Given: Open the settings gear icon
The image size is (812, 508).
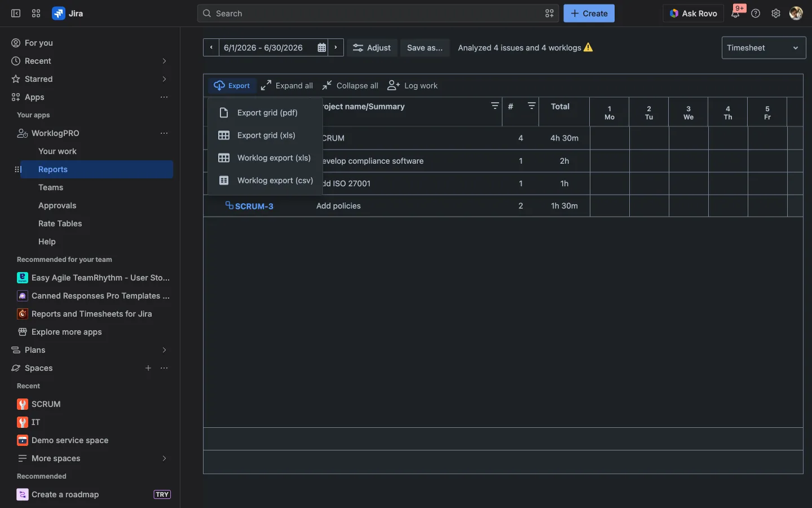Looking at the screenshot, I should (776, 14).
